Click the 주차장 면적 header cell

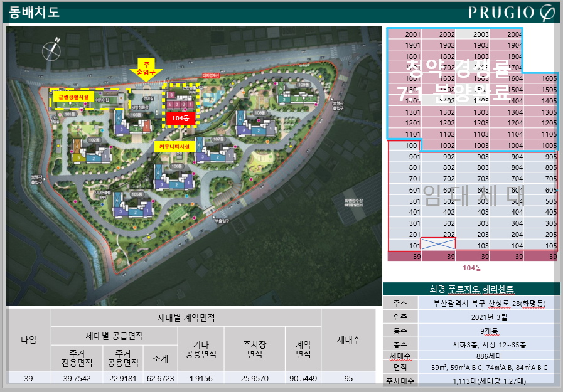[x=255, y=349]
